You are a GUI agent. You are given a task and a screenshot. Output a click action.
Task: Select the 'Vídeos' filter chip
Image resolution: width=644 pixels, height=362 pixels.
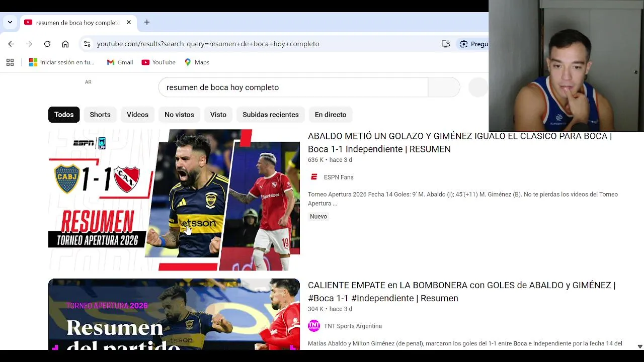pyautogui.click(x=137, y=115)
